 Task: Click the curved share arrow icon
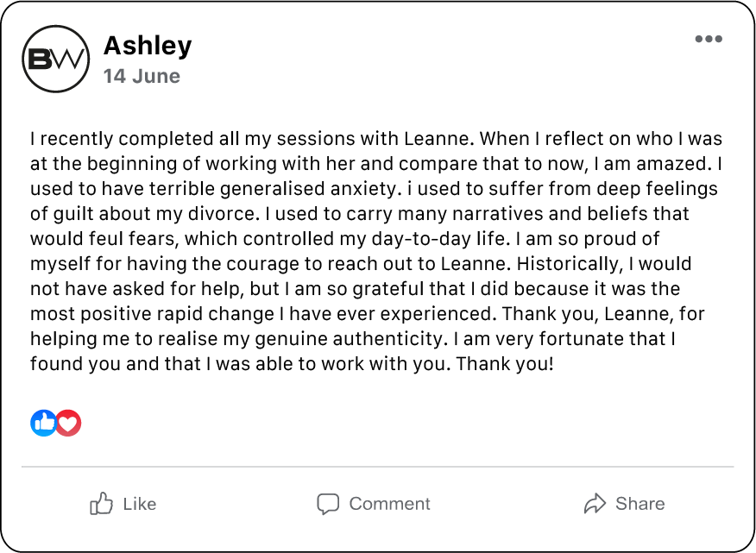pos(595,504)
